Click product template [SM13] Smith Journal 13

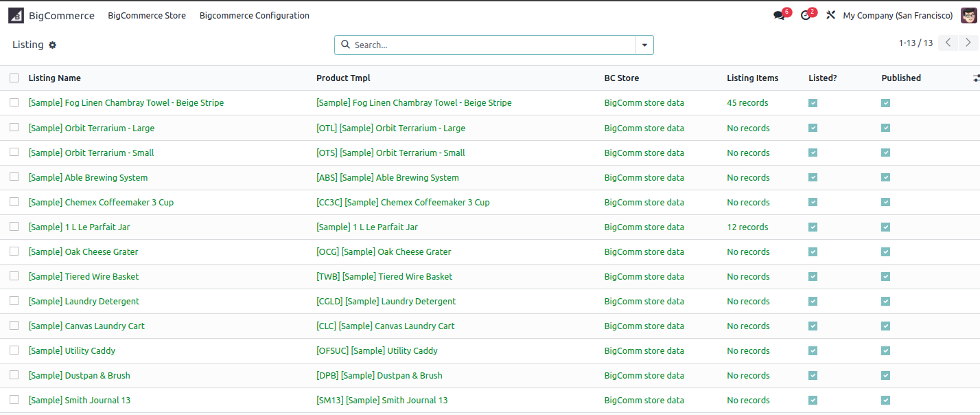pyautogui.click(x=382, y=400)
